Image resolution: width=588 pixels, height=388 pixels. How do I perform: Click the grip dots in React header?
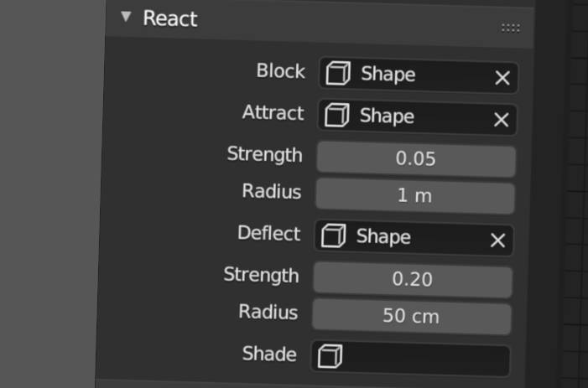(x=510, y=28)
